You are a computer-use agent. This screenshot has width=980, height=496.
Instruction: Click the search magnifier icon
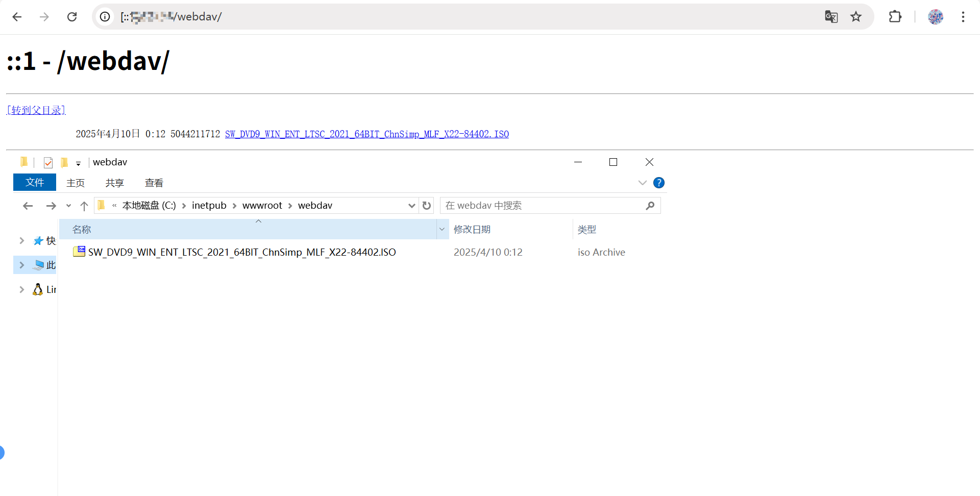click(650, 206)
